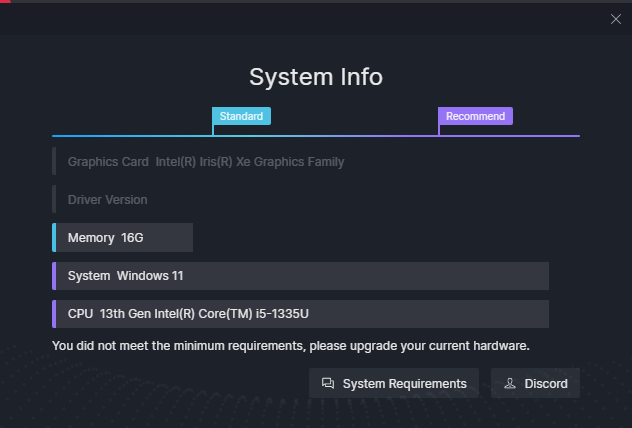Click the cyan indicator on Memory row

coord(54,238)
